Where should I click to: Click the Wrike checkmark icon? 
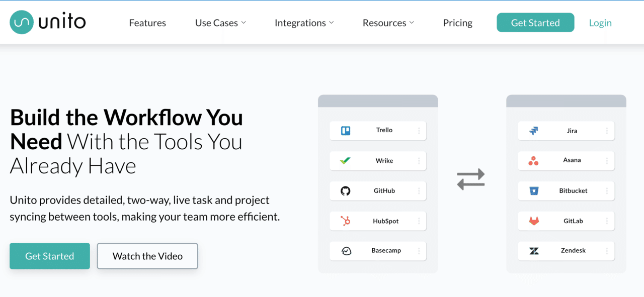tap(345, 161)
